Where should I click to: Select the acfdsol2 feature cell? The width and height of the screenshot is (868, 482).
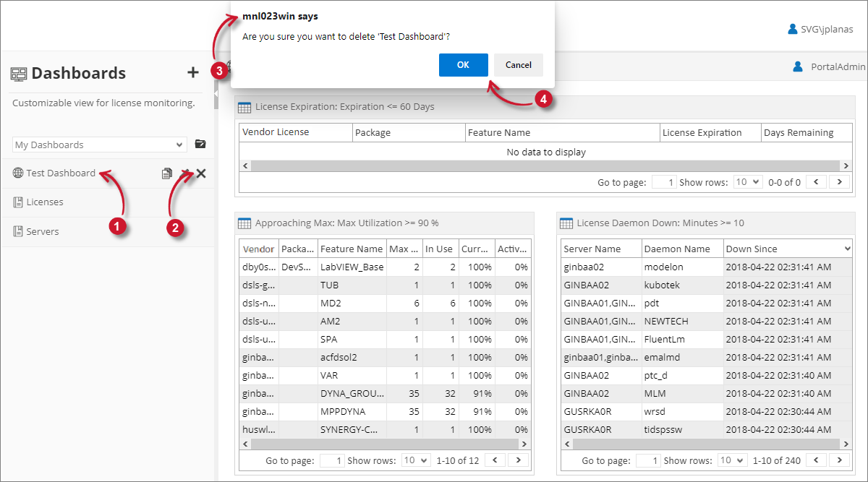(352, 357)
